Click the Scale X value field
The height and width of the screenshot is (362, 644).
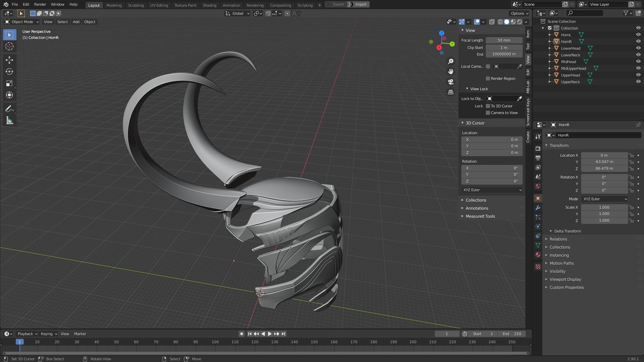[x=604, y=207]
